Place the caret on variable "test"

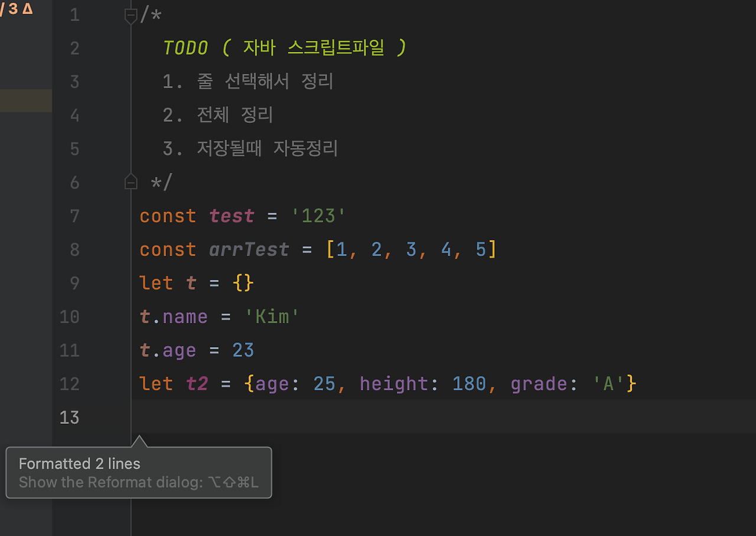(x=232, y=215)
